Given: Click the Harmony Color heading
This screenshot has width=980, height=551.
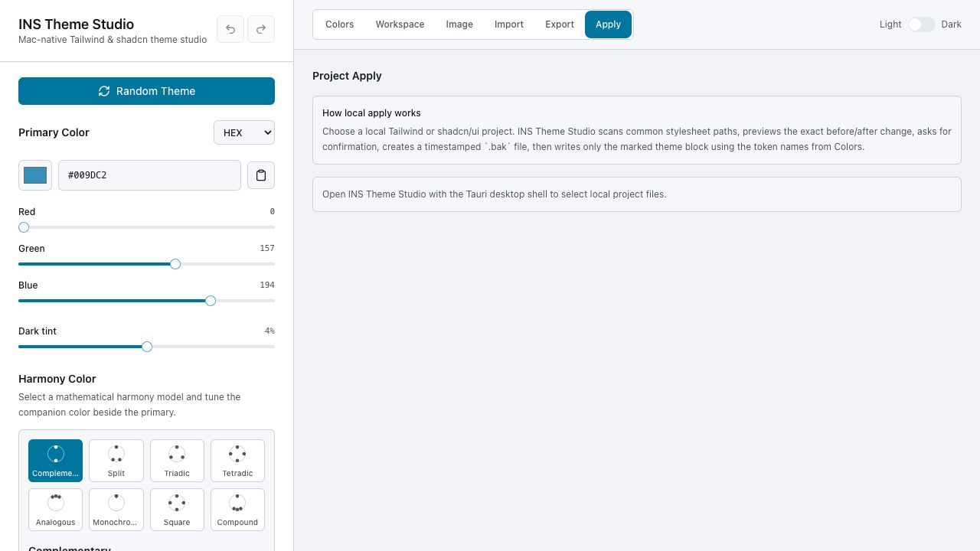Looking at the screenshot, I should point(57,379).
